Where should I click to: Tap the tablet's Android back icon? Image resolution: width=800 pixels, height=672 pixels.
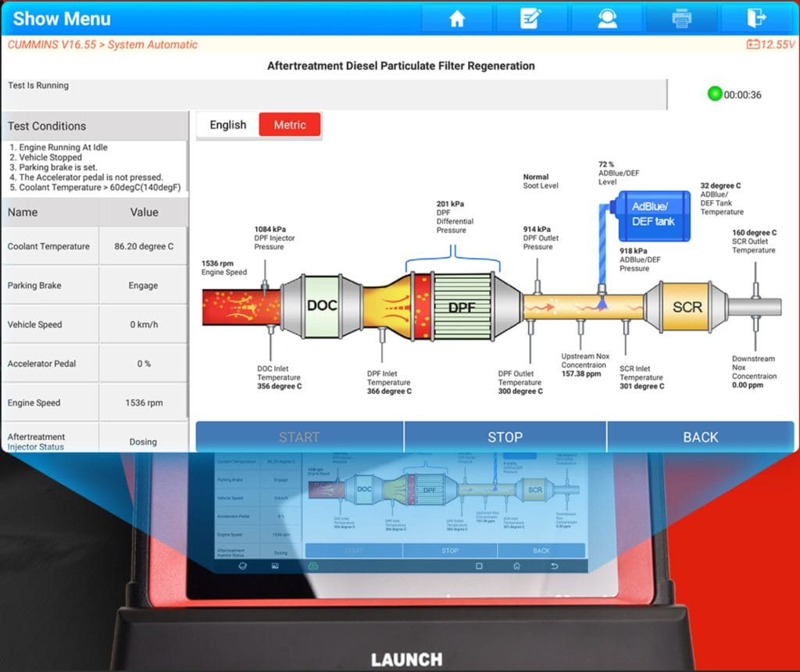554,566
